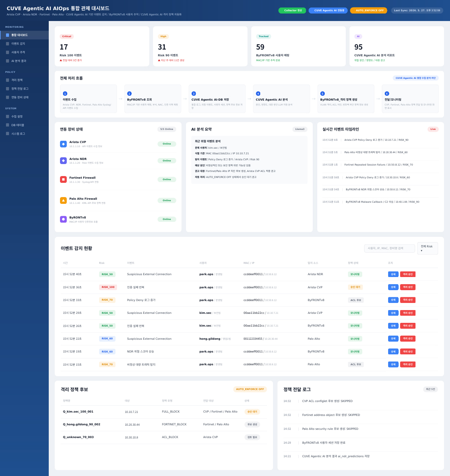450x476 pixels.
Task: Click the event search input field
Action: (390, 249)
